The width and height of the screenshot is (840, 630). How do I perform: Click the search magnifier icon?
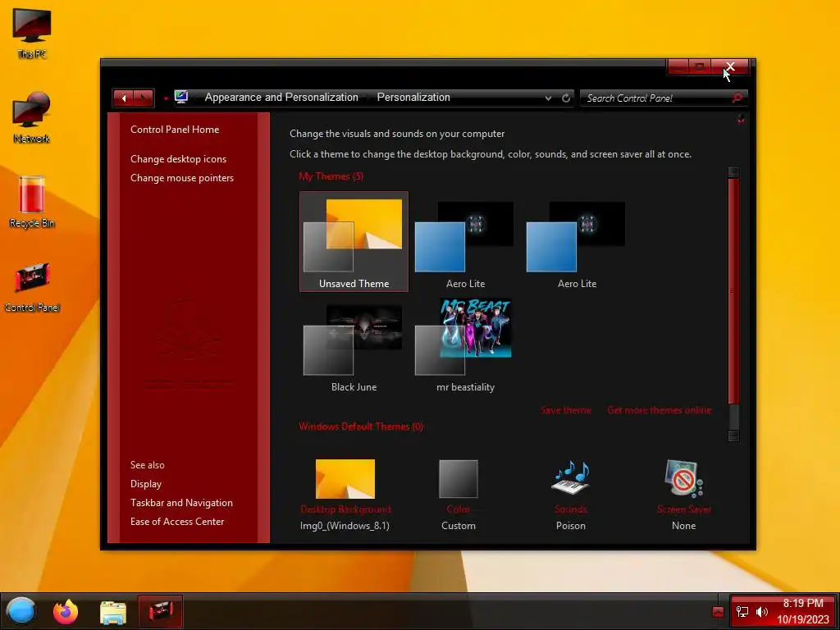[737, 98]
